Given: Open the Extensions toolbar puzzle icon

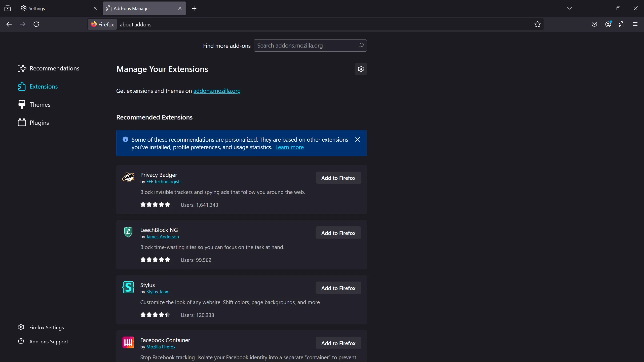Looking at the screenshot, I should pyautogui.click(x=622, y=24).
